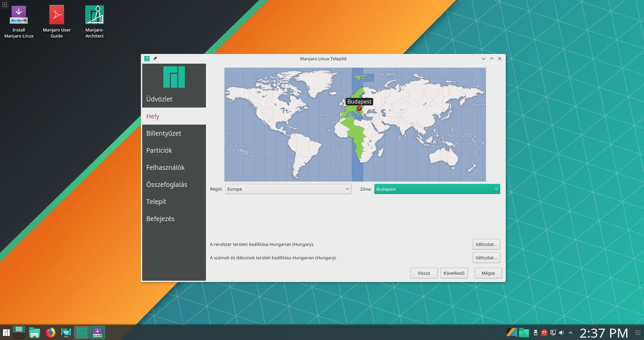Click the Budapest label on the map
644x340 pixels.
click(x=359, y=101)
